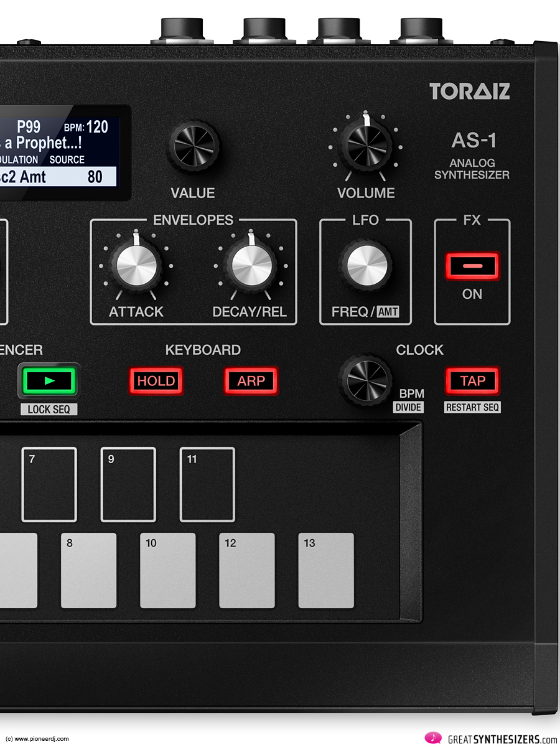Tap touch key pad 12
The image size is (560, 747).
pyautogui.click(x=247, y=570)
